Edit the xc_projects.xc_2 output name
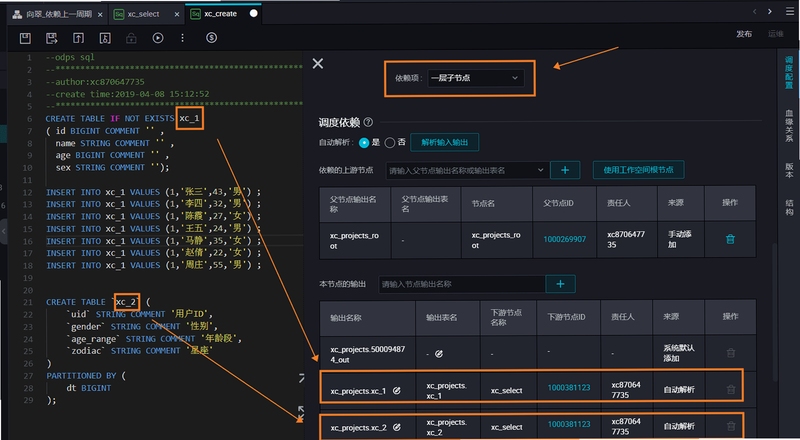Image resolution: width=800 pixels, height=440 pixels. click(x=396, y=427)
